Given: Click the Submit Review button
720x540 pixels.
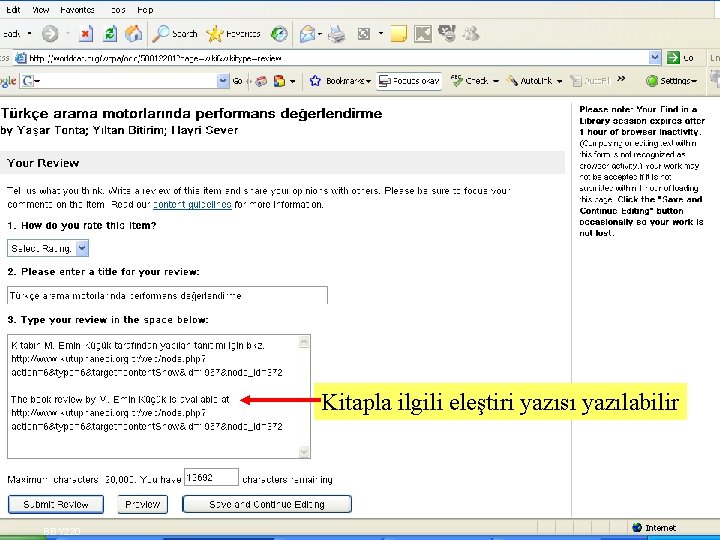Looking at the screenshot, I should coord(56,504).
